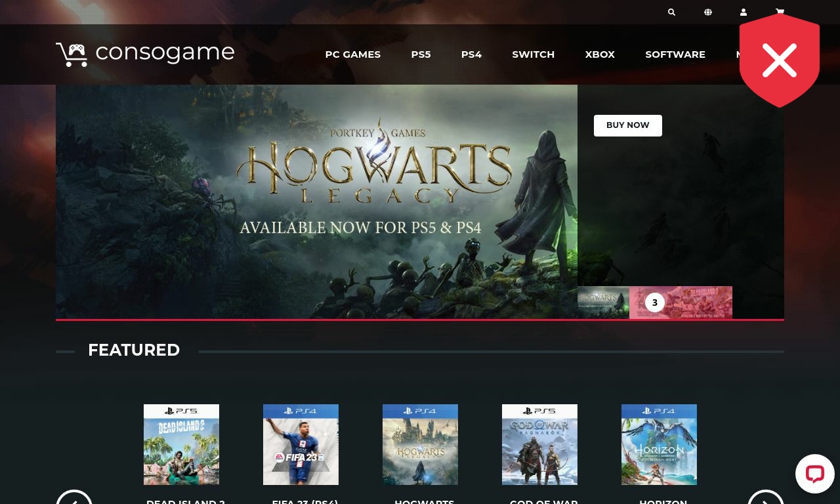The width and height of the screenshot is (840, 504).
Task: Click the globe language icon
Action: (707, 12)
